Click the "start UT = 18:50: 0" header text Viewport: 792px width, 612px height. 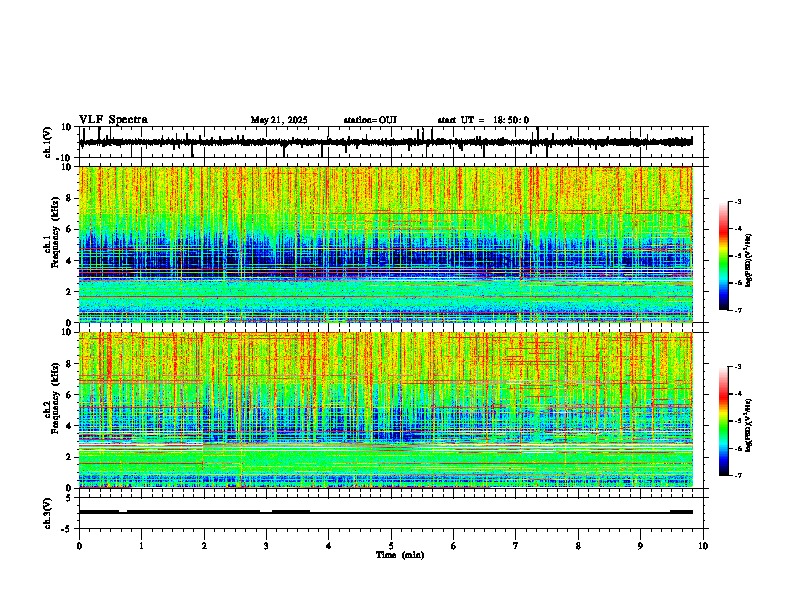pyautogui.click(x=483, y=120)
